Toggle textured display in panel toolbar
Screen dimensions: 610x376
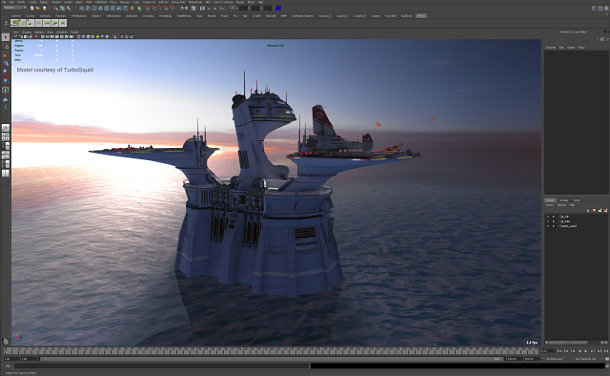point(93,37)
